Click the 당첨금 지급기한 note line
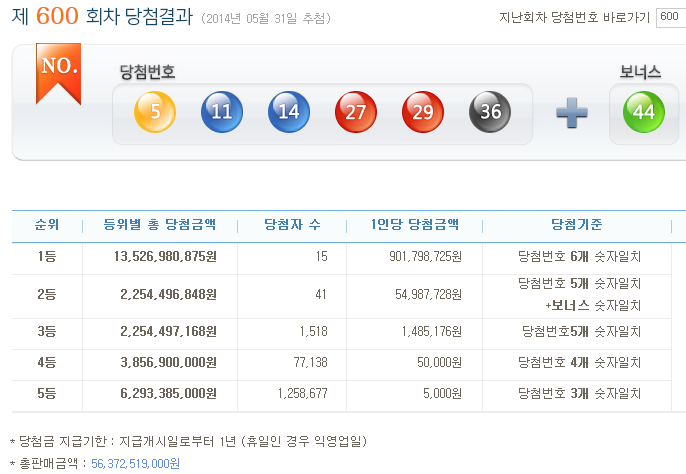This screenshot has height=474, width=686. [x=189, y=441]
